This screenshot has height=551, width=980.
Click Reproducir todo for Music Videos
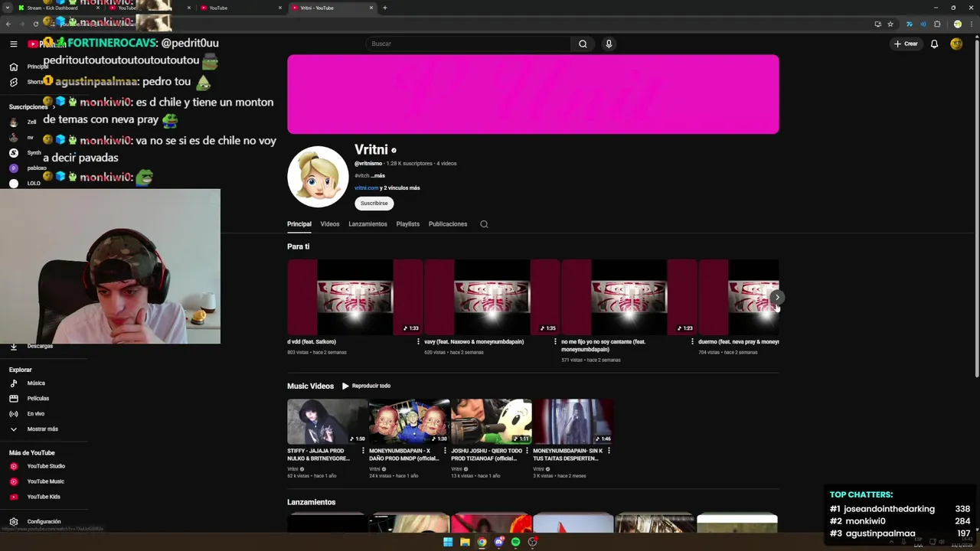pyautogui.click(x=366, y=386)
